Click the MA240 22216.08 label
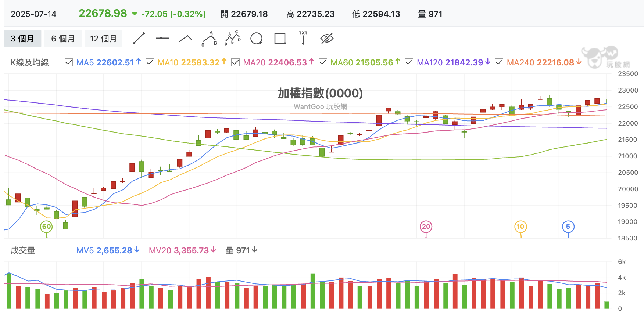This screenshot has width=644, height=315. point(540,62)
